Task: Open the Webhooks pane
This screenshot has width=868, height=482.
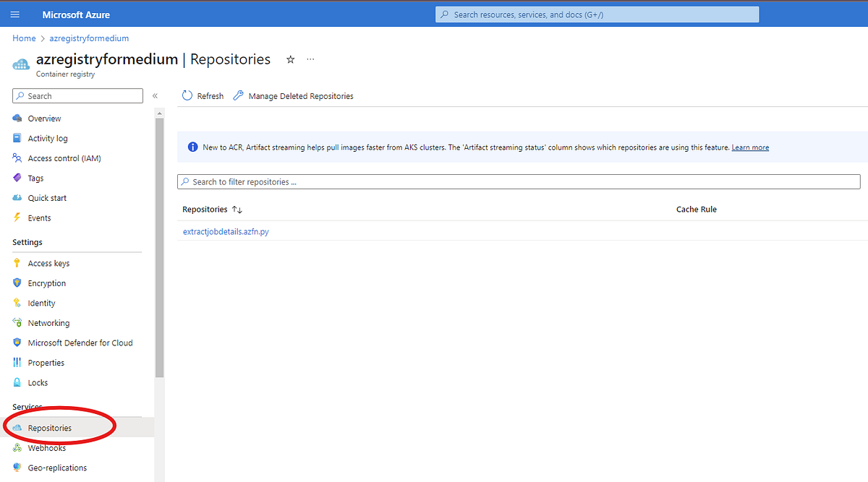Action: [x=48, y=447]
